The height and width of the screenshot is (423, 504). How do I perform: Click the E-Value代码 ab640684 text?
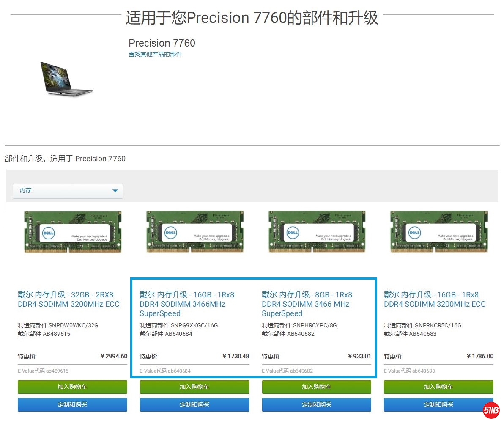pos(165,371)
